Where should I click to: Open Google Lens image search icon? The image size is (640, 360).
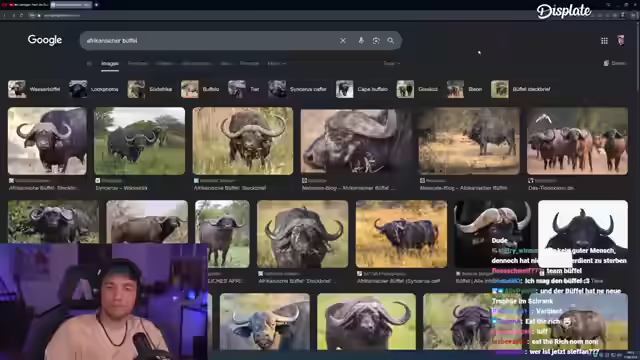(x=376, y=40)
